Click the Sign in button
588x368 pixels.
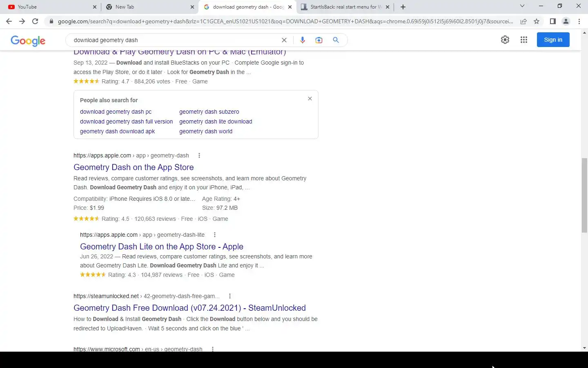coord(553,40)
